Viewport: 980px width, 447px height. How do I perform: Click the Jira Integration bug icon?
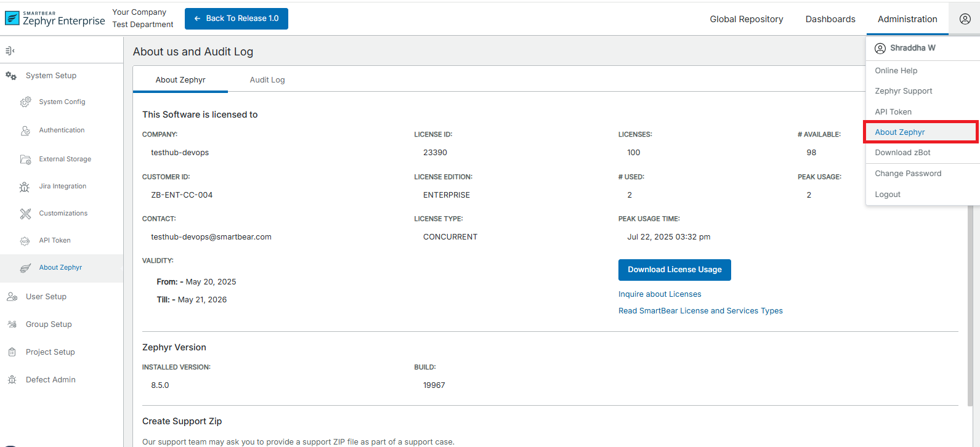tap(25, 187)
